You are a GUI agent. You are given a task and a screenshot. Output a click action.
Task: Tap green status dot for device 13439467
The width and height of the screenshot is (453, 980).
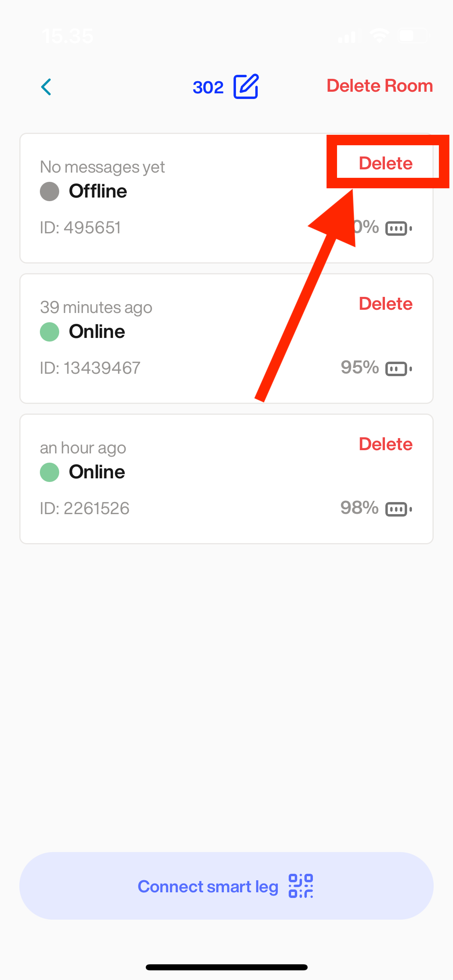point(50,332)
